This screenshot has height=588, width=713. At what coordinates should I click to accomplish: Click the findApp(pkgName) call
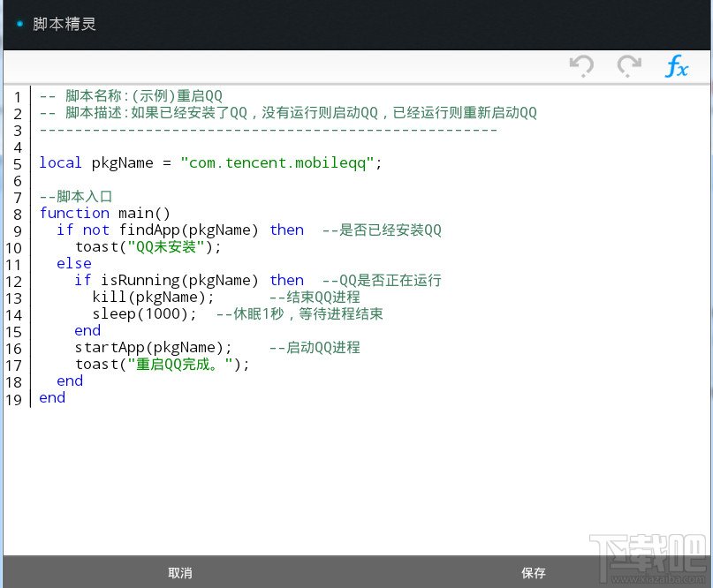click(188, 230)
